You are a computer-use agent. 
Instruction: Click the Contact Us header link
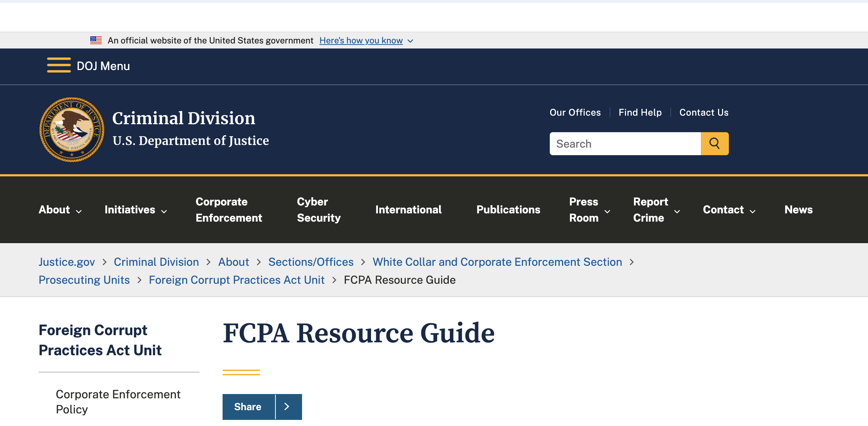[704, 112]
